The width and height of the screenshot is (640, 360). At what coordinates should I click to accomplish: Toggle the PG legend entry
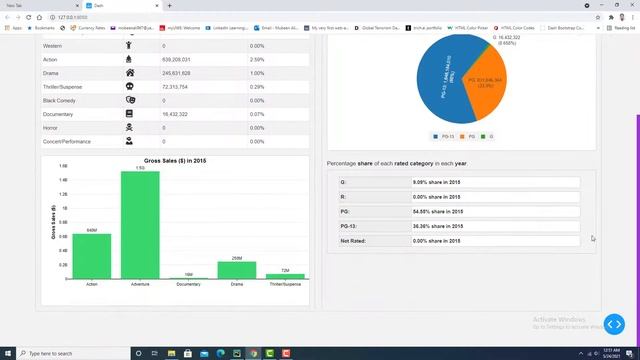coord(467,136)
